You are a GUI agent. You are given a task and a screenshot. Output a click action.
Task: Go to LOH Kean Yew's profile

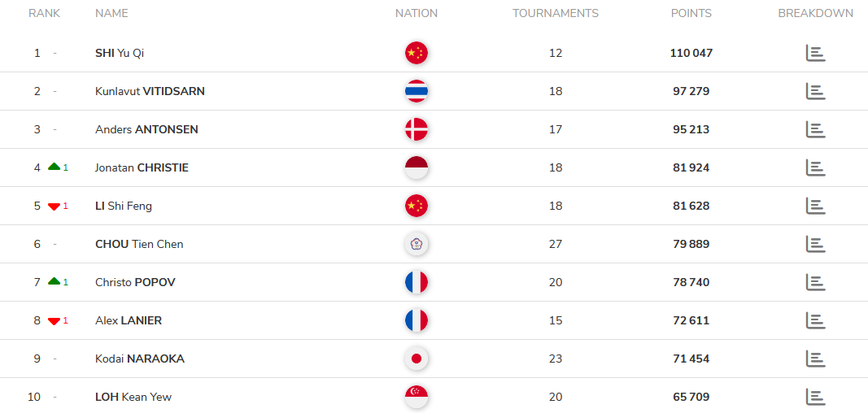coord(133,397)
